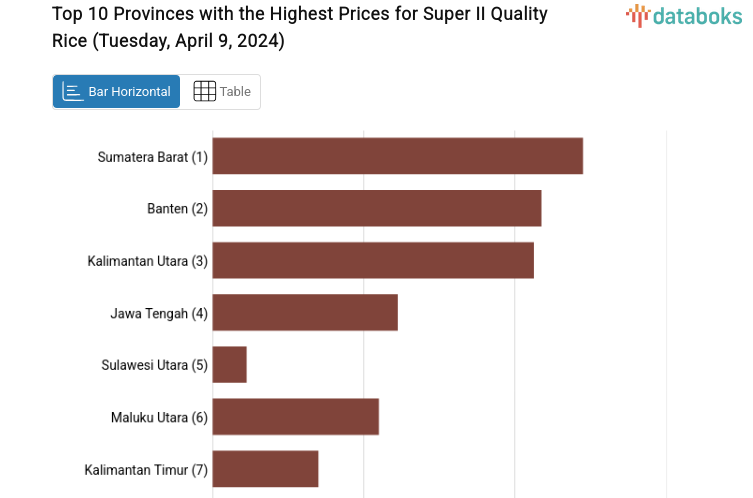This screenshot has width=753, height=498.
Task: Switch to the Bar Horizontal view
Action: 116,91
